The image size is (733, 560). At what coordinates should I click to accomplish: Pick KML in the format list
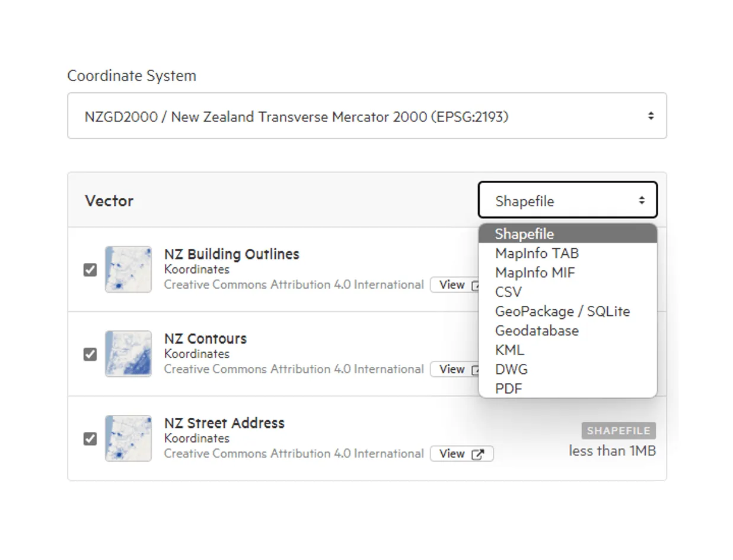pos(568,350)
